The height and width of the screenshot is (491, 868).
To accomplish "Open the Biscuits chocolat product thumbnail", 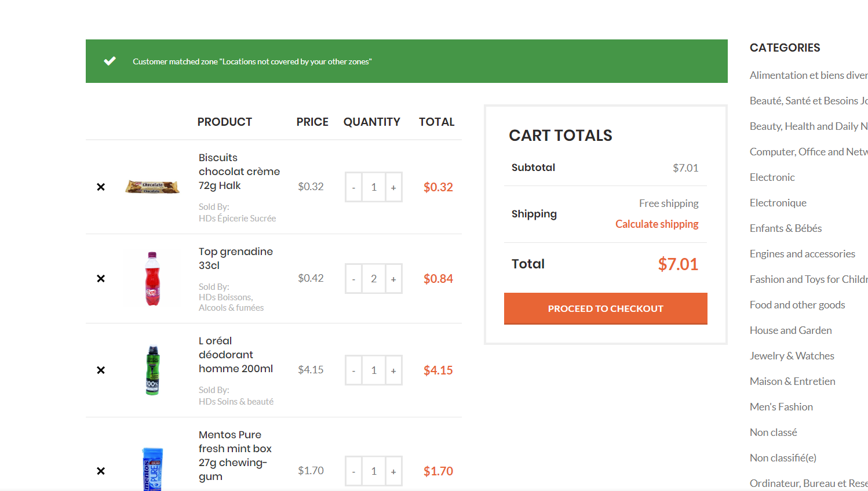I will coord(152,187).
